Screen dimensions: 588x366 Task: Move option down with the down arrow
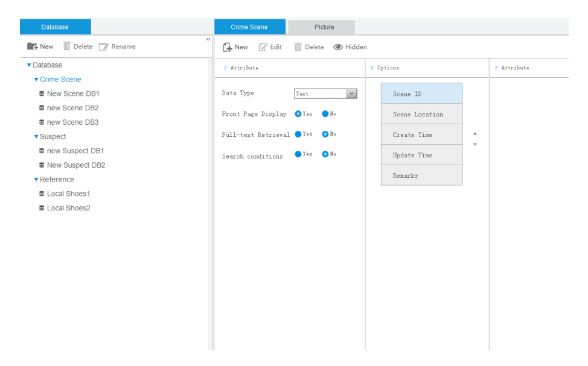475,144
